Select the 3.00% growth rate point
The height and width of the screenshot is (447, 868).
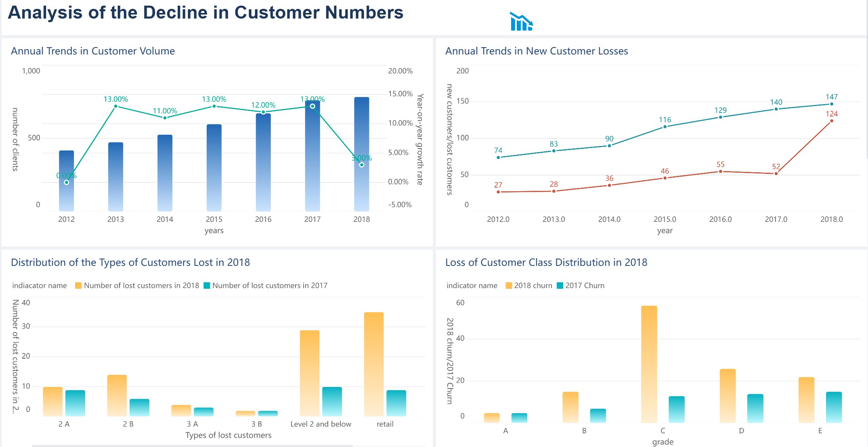(362, 165)
